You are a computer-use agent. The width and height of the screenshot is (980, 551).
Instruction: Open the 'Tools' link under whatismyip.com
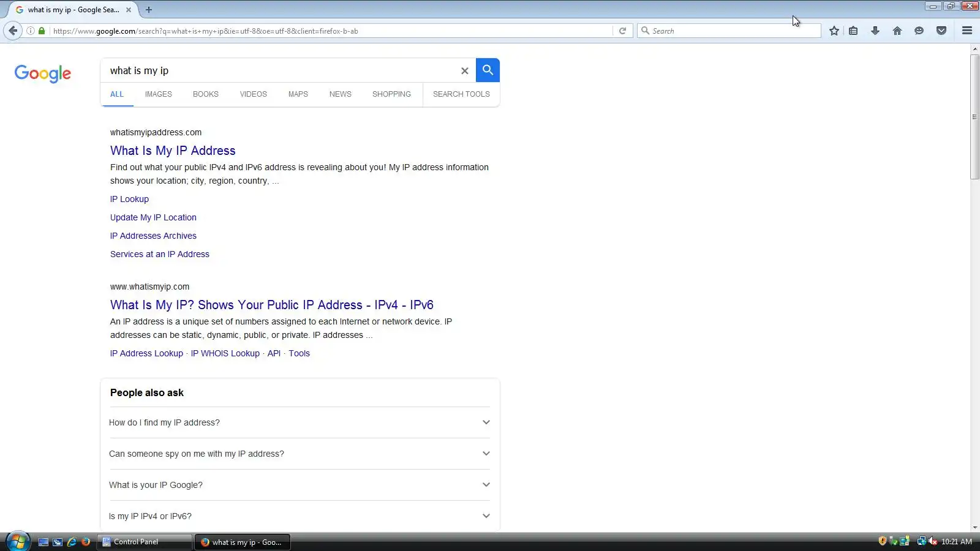click(300, 353)
